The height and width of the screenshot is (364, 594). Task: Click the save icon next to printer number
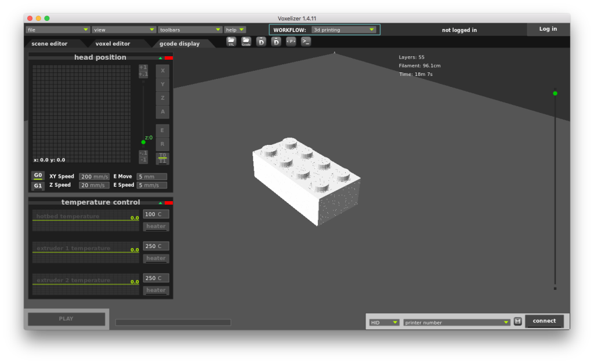coord(517,322)
